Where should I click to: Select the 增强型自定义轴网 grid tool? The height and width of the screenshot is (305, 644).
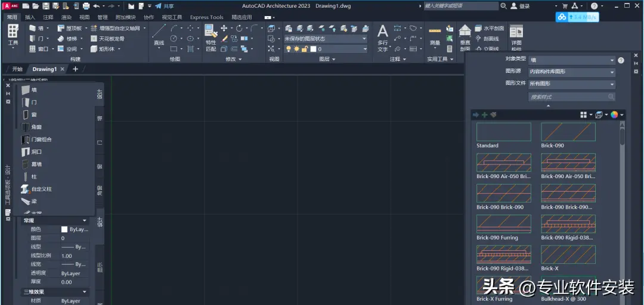[116, 29]
